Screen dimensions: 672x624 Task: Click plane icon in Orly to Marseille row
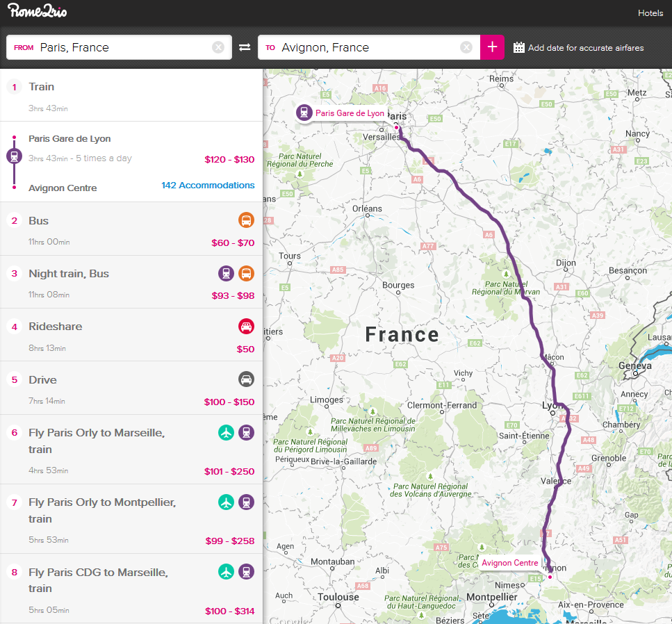tap(227, 432)
